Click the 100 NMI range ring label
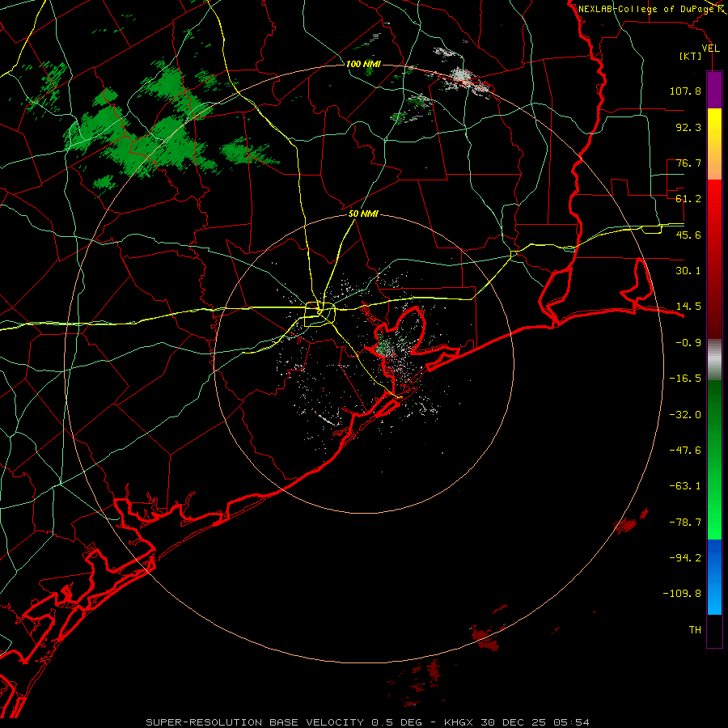 point(363,64)
